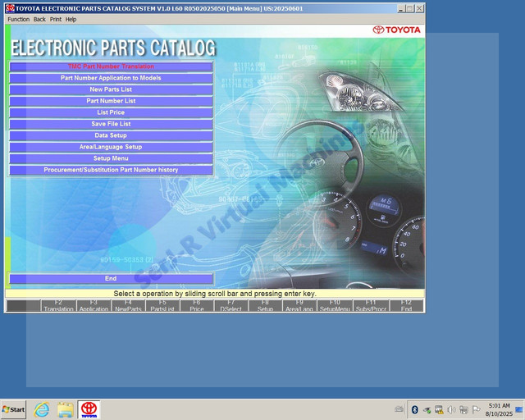This screenshot has height=420, width=525.
Task: Close the Toyota EPC window
Action: [x=419, y=9]
